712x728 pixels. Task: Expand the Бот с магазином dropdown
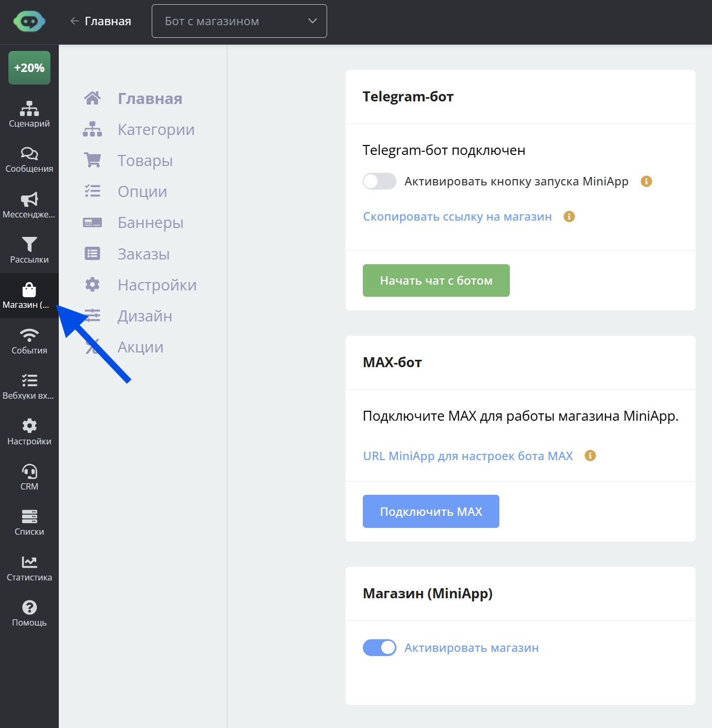(x=239, y=21)
